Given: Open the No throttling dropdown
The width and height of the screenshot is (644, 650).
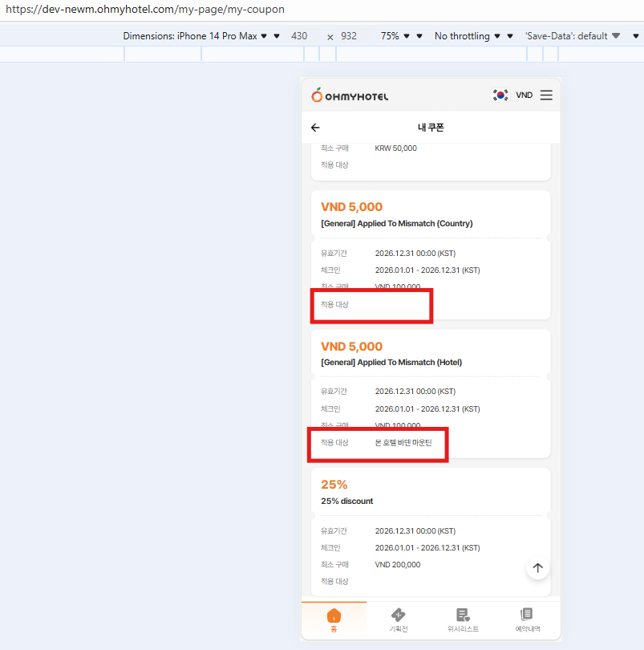Looking at the screenshot, I should pyautogui.click(x=467, y=36).
